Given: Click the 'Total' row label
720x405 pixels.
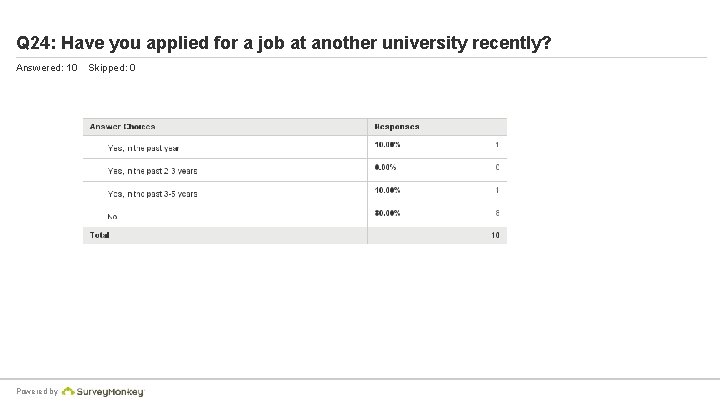Looking at the screenshot, I should pyautogui.click(x=99, y=235).
